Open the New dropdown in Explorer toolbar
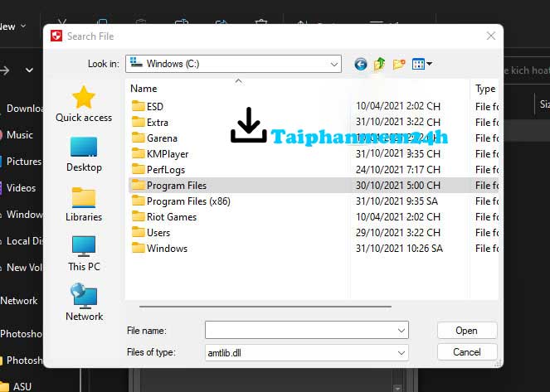Screen dimensions: 550x392 pos(13,27)
